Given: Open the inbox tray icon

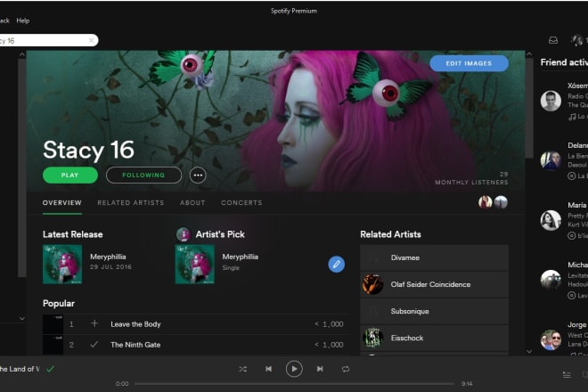Looking at the screenshot, I should point(553,40).
